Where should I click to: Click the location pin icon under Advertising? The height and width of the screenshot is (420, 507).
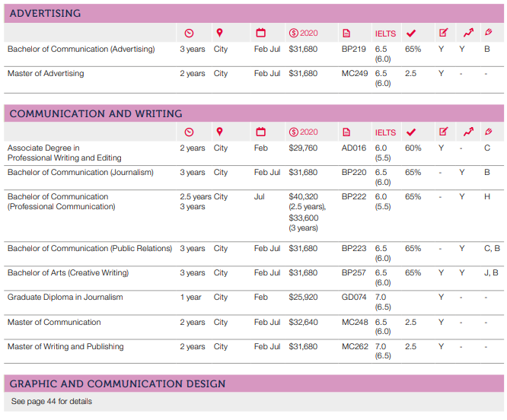tap(220, 33)
